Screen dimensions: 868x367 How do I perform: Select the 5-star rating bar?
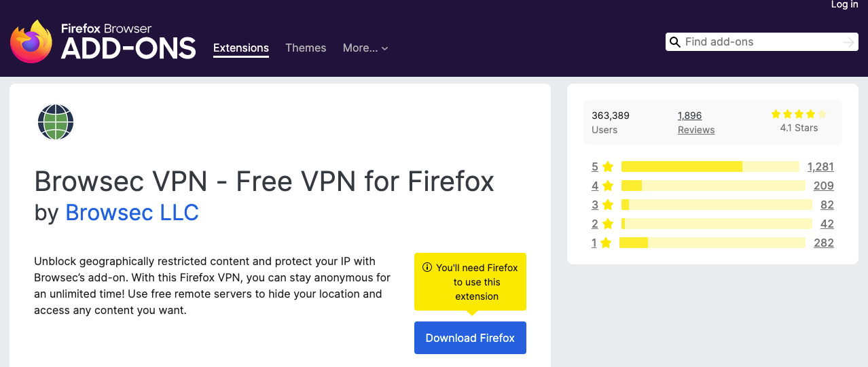pos(710,167)
